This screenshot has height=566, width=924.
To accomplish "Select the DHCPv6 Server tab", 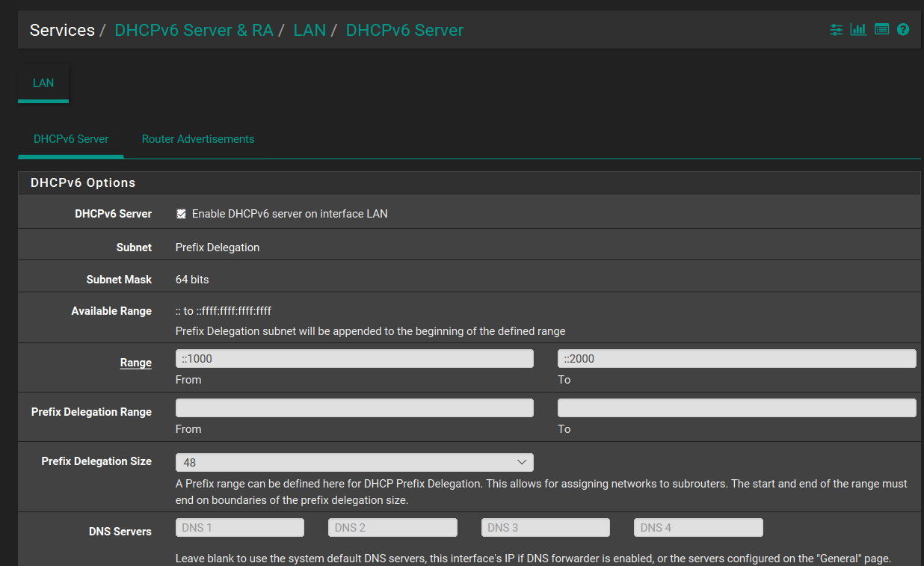I will pos(71,139).
